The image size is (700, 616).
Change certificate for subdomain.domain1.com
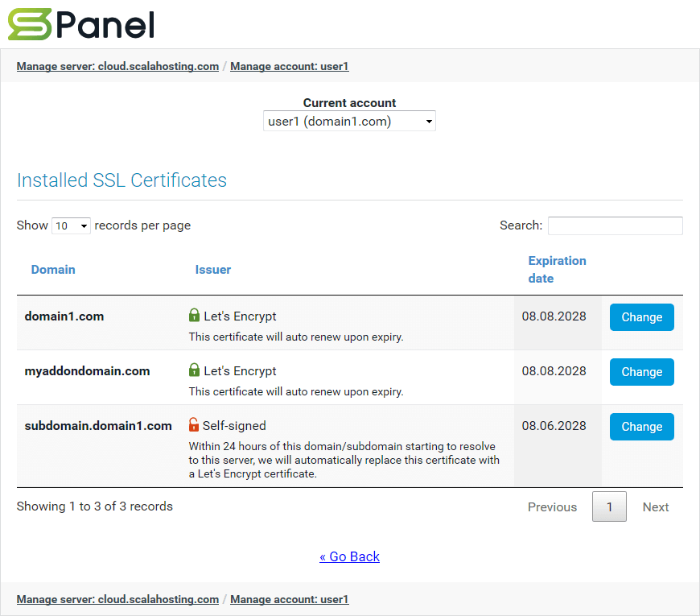pos(641,427)
